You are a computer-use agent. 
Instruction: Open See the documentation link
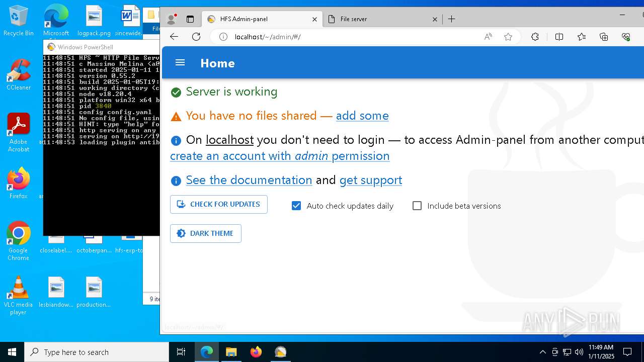pyautogui.click(x=249, y=180)
